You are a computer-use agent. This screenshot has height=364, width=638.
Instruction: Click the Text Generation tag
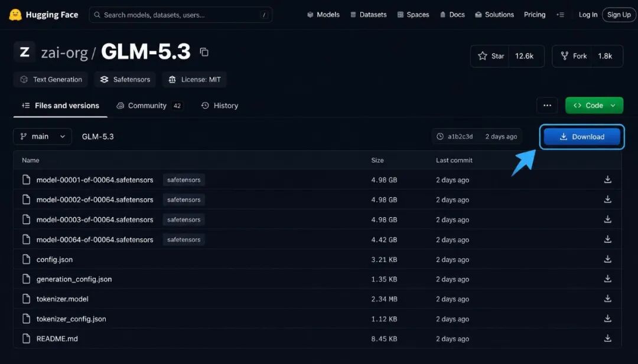(x=51, y=80)
